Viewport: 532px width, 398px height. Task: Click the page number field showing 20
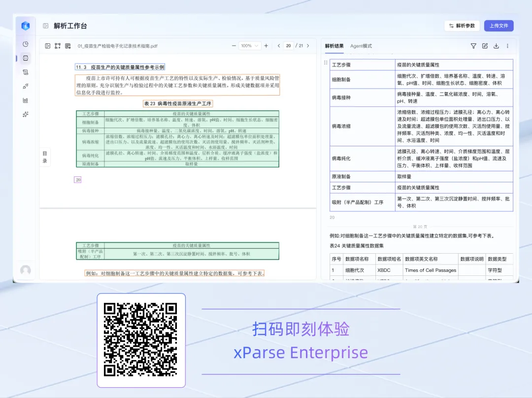pyautogui.click(x=288, y=46)
